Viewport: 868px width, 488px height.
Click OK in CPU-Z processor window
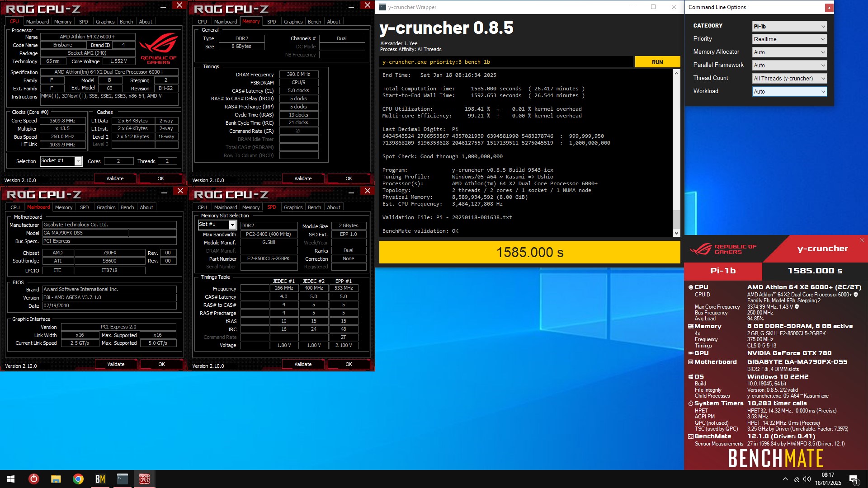(x=160, y=178)
